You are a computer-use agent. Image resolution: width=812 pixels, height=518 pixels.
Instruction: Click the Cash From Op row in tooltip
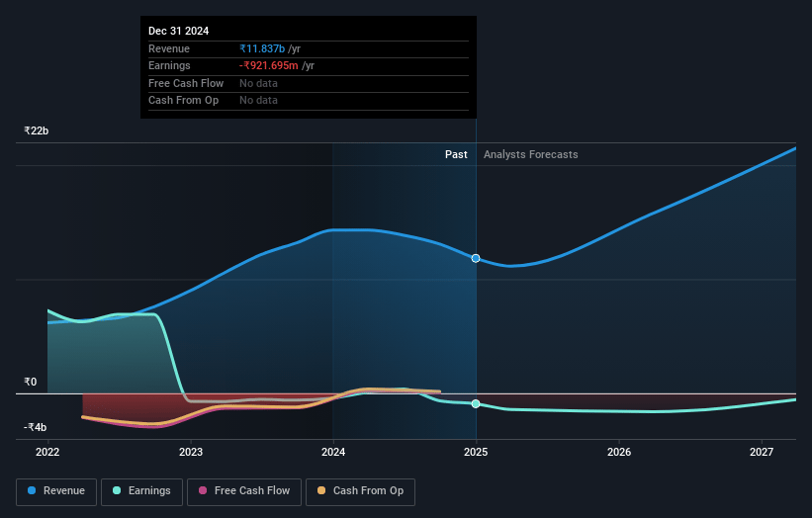click(309, 101)
